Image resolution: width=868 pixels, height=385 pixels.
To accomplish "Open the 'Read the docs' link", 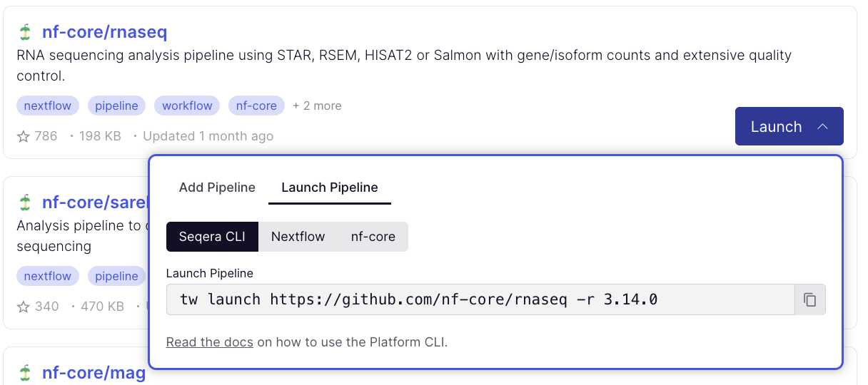I will click(209, 342).
